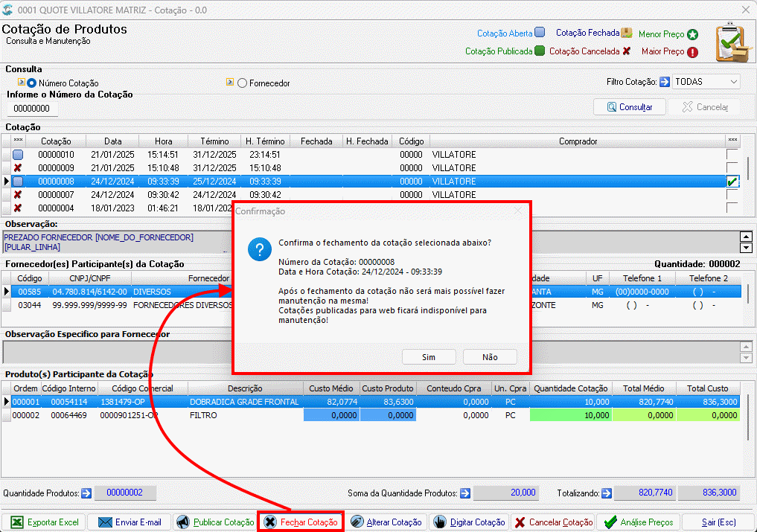Confirm closing with the Sim button
The width and height of the screenshot is (757, 532).
point(429,356)
